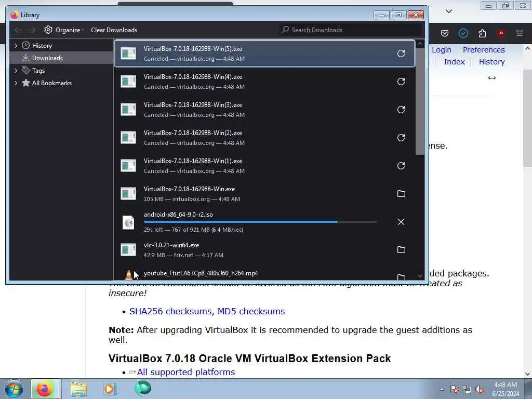Retry the VirtualBox Win(3).exe download
532x399 pixels.
click(x=401, y=110)
